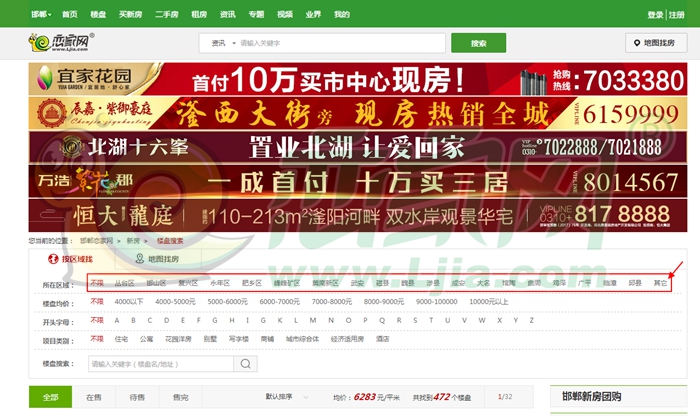Open 楼盘 in the top navigation
The height and width of the screenshot is (416, 700).
pos(98,14)
